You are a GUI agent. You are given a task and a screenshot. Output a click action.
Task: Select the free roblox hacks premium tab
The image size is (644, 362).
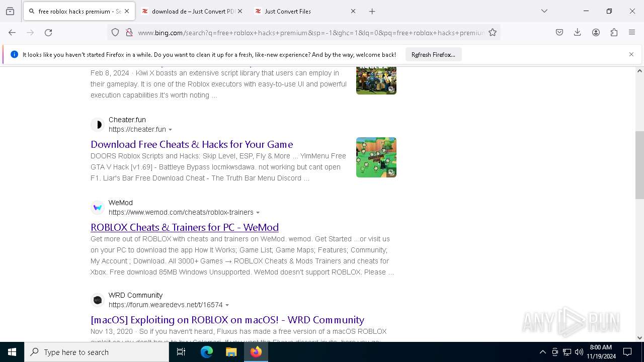tap(78, 11)
